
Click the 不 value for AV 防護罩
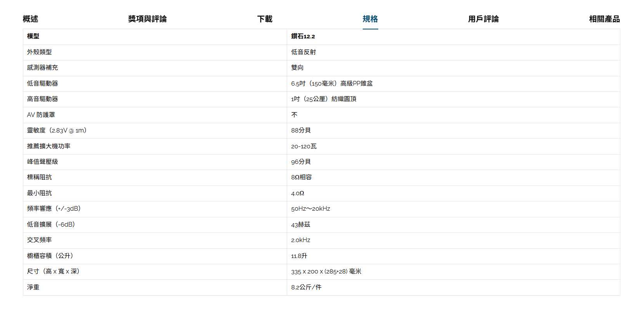coord(294,115)
